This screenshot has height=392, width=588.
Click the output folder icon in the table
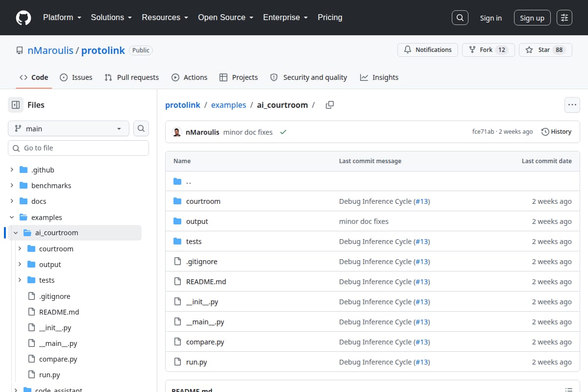pyautogui.click(x=177, y=221)
